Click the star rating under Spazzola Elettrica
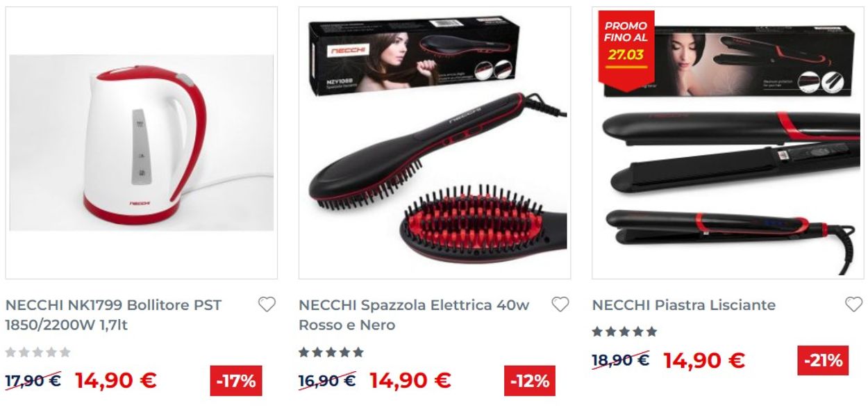Image resolution: width=868 pixels, height=406 pixels. tap(331, 352)
